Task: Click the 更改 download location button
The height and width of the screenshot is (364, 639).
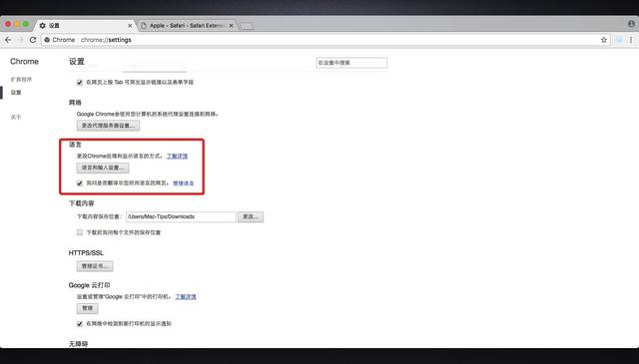Action: [x=251, y=216]
